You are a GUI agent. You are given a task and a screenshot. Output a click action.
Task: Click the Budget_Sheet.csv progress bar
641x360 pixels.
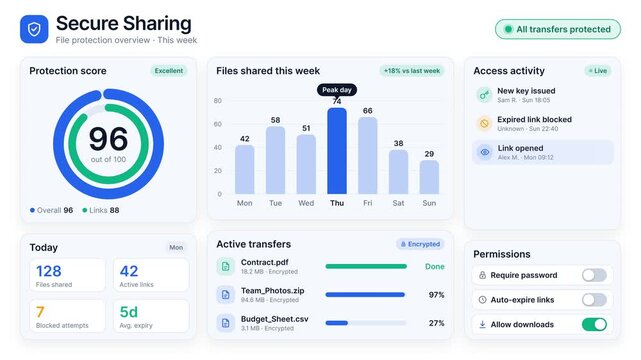pos(366,323)
